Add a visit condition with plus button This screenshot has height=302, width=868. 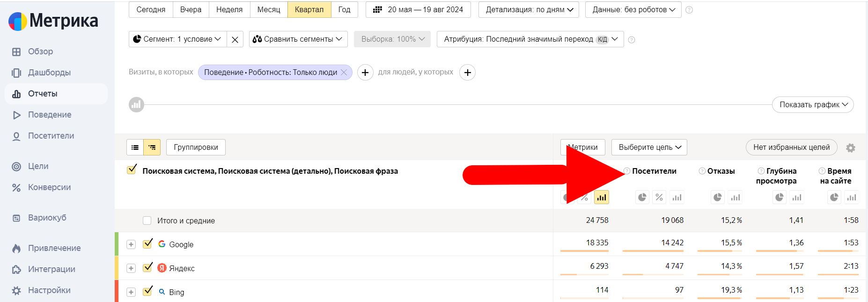tap(365, 73)
